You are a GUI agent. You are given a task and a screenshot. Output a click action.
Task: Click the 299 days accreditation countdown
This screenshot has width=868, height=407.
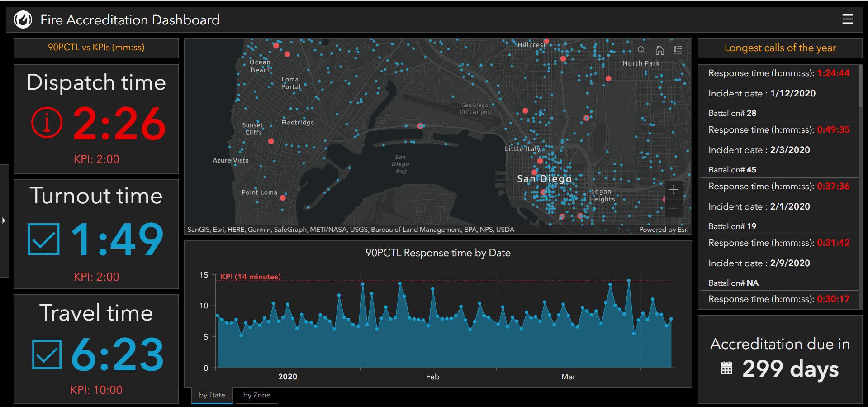point(791,369)
